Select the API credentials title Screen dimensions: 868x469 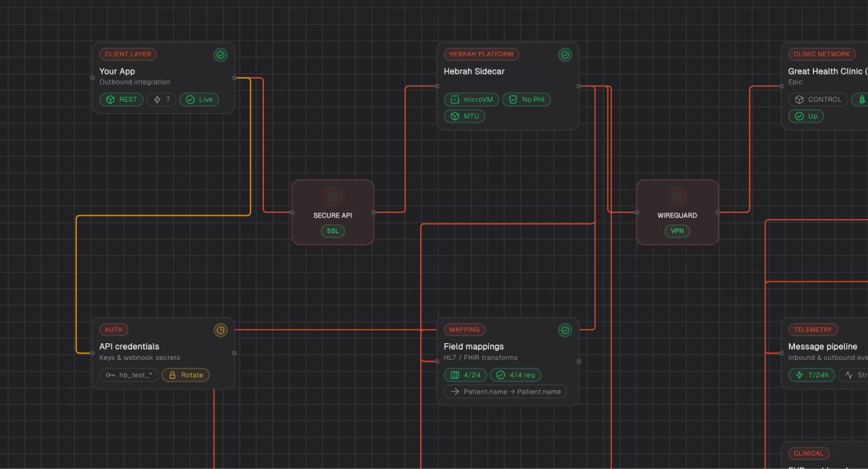coord(129,347)
